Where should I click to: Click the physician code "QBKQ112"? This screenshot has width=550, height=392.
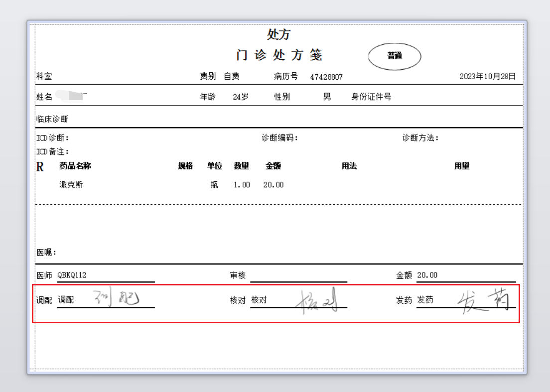pos(72,275)
